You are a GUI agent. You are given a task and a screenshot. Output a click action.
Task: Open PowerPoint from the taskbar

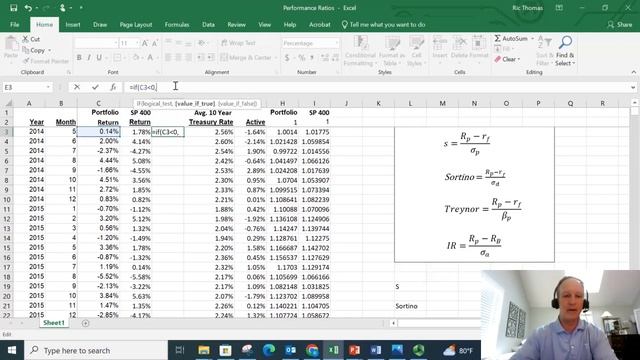tap(355, 350)
